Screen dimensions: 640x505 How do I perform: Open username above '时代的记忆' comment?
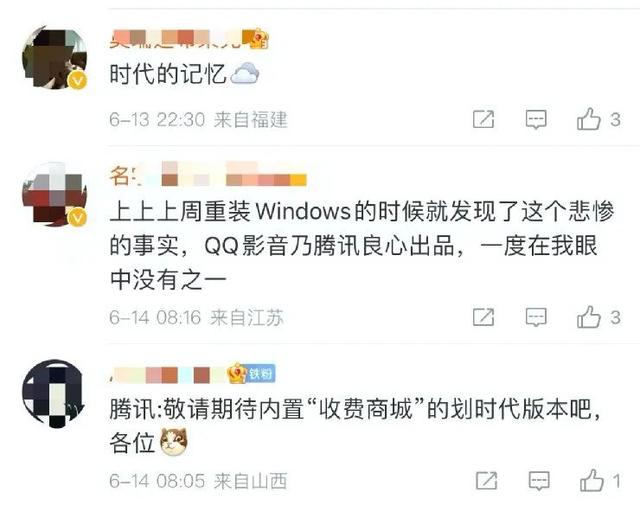176,39
